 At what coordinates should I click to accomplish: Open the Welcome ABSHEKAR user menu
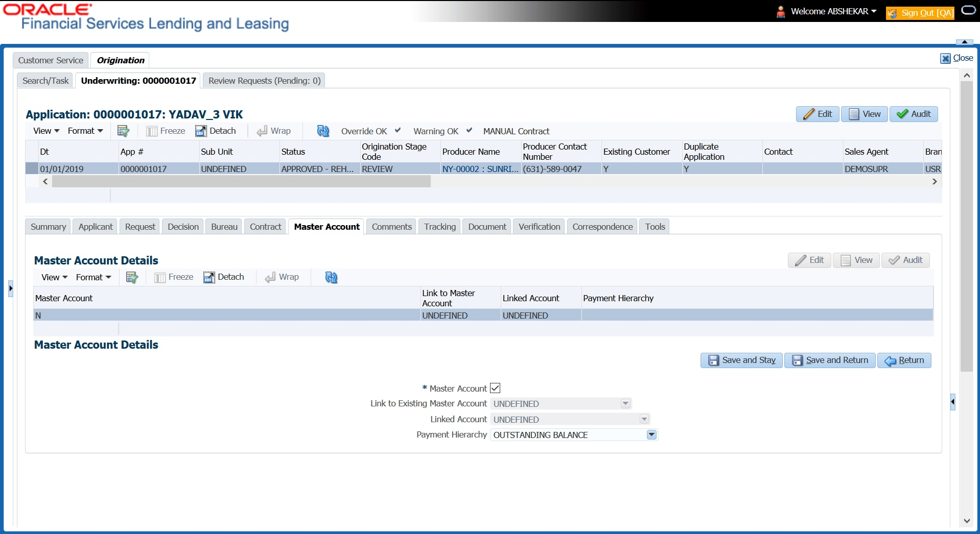[833, 11]
